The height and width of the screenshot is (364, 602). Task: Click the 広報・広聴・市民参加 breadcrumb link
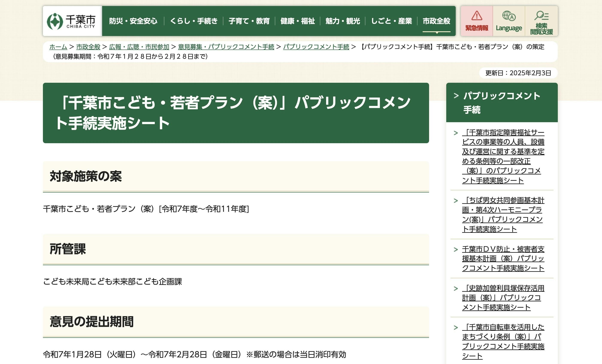pyautogui.click(x=139, y=47)
